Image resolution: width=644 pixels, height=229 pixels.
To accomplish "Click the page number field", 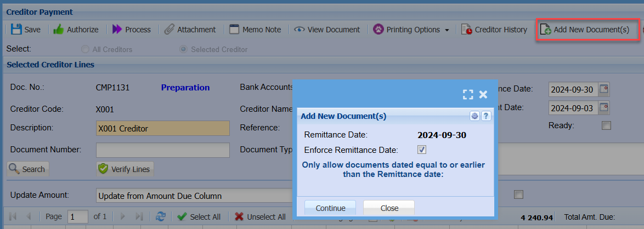I will tap(78, 216).
